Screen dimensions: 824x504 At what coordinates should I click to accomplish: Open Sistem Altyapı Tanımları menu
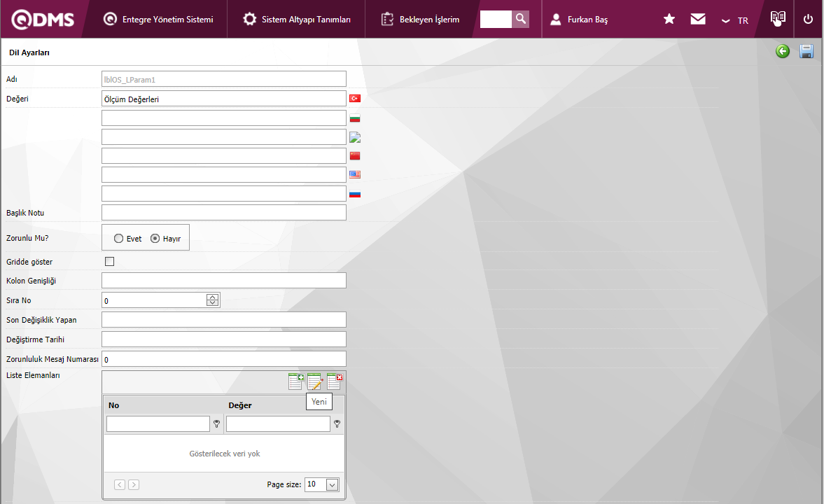click(296, 20)
